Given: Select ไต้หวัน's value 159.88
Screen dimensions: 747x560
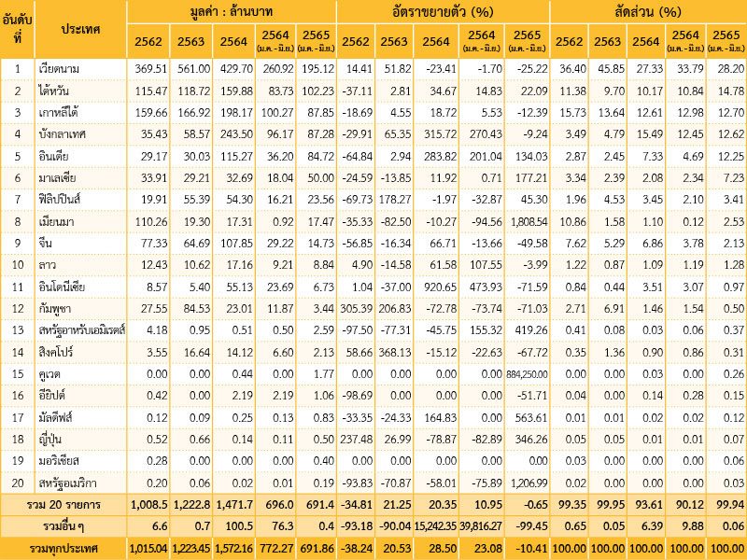Looking at the screenshot, I should tap(237, 91).
